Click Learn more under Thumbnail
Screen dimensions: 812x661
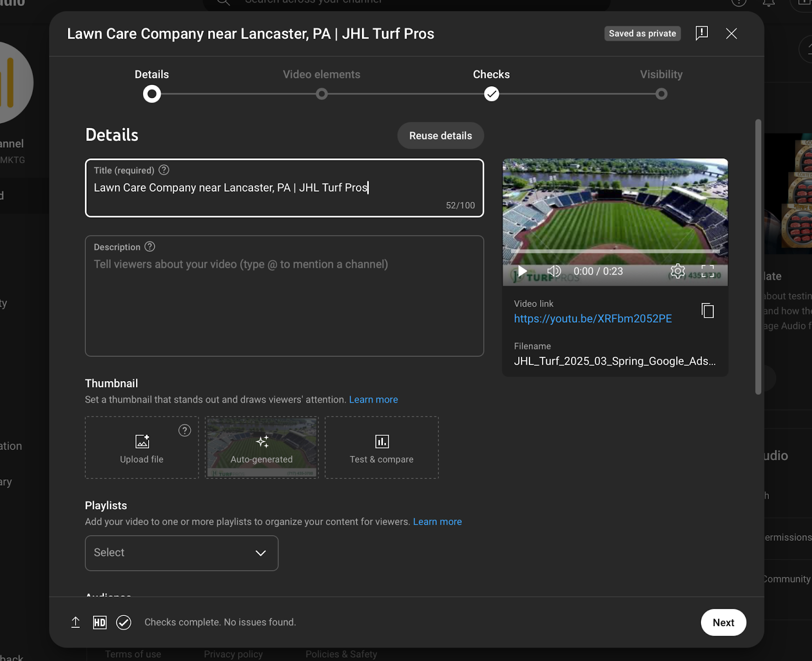tap(374, 400)
